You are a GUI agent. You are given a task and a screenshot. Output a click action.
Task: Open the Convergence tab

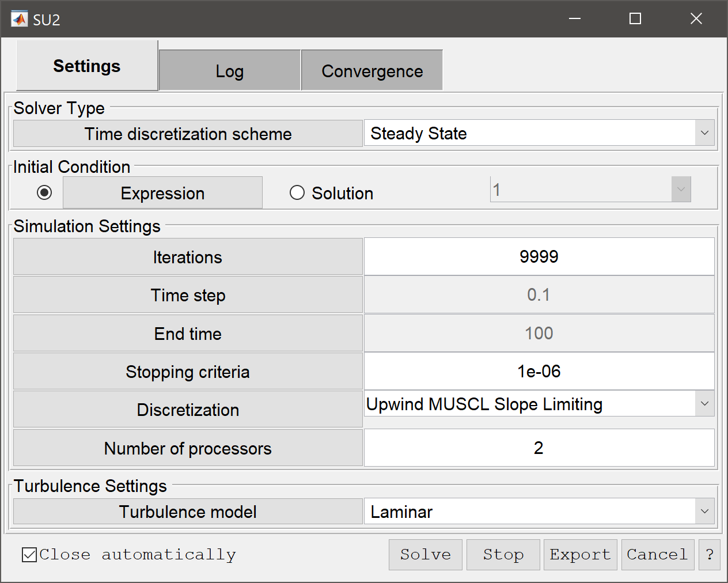coord(372,70)
